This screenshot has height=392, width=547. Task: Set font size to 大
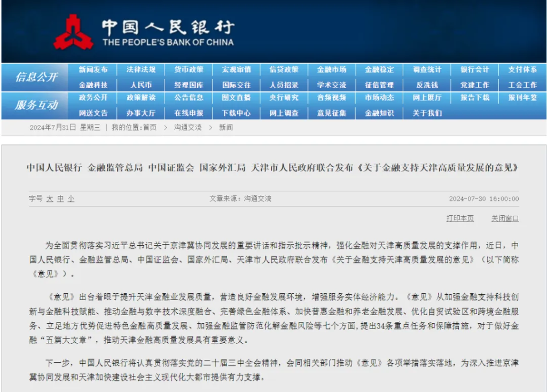point(50,199)
